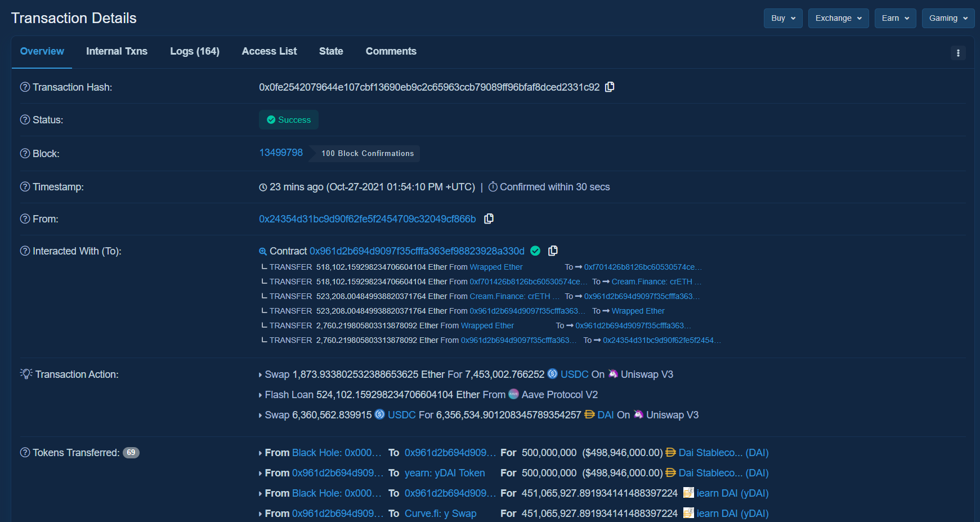Copy the From address icon
980x522 pixels.
(489, 218)
